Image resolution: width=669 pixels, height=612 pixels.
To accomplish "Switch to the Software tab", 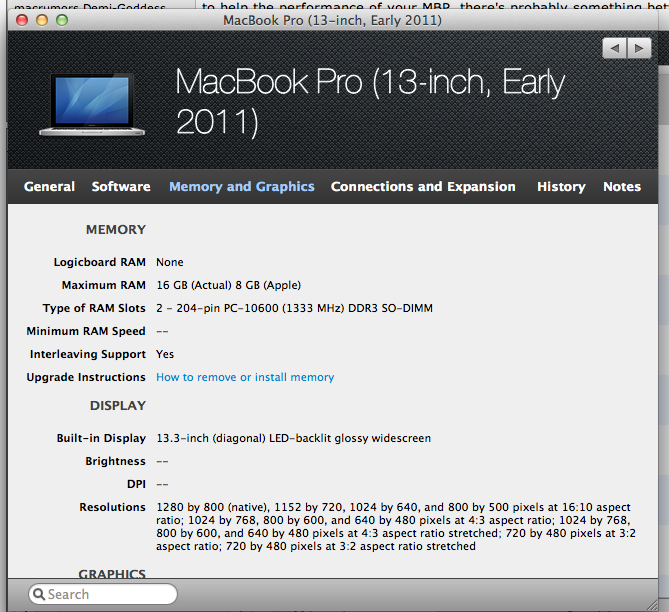I will (x=121, y=187).
